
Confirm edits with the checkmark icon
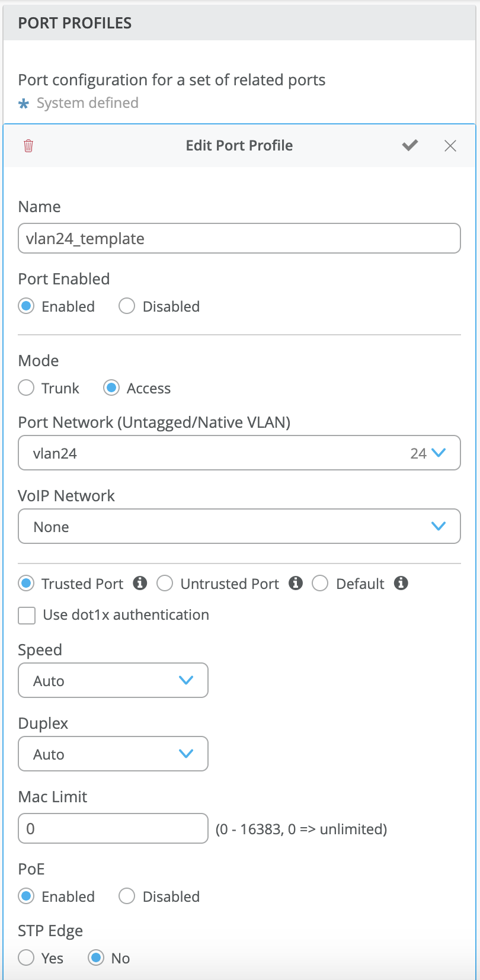pyautogui.click(x=410, y=146)
